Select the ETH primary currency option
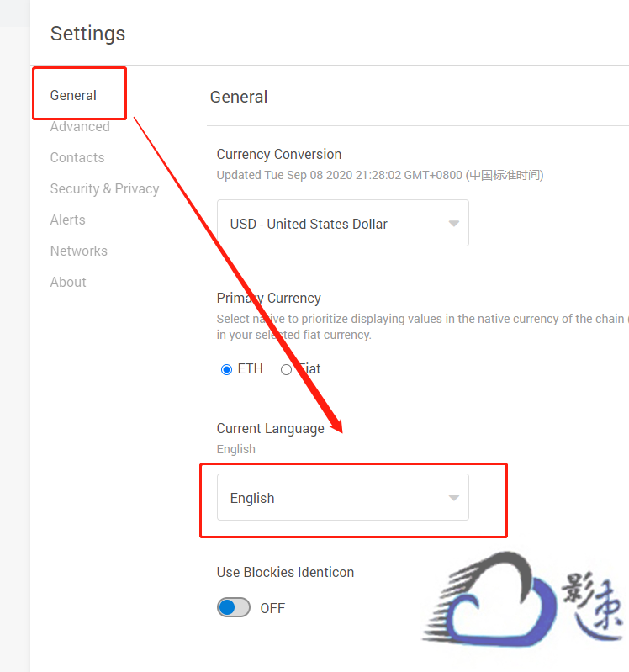 point(226,369)
